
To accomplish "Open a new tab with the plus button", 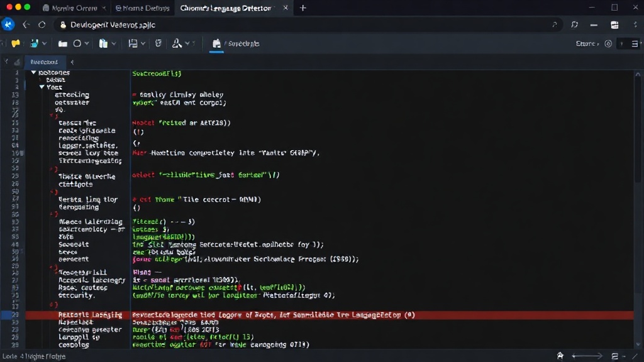I will click(x=303, y=8).
